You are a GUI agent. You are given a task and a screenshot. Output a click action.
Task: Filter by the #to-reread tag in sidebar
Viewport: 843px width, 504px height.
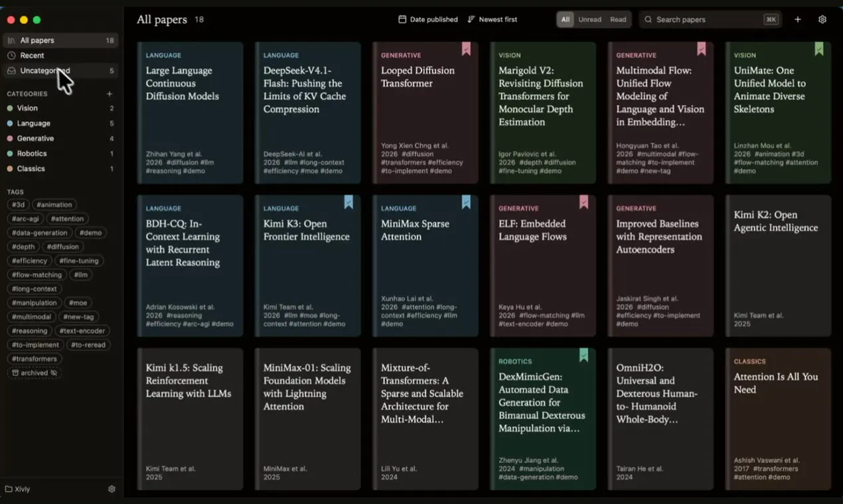coord(88,345)
